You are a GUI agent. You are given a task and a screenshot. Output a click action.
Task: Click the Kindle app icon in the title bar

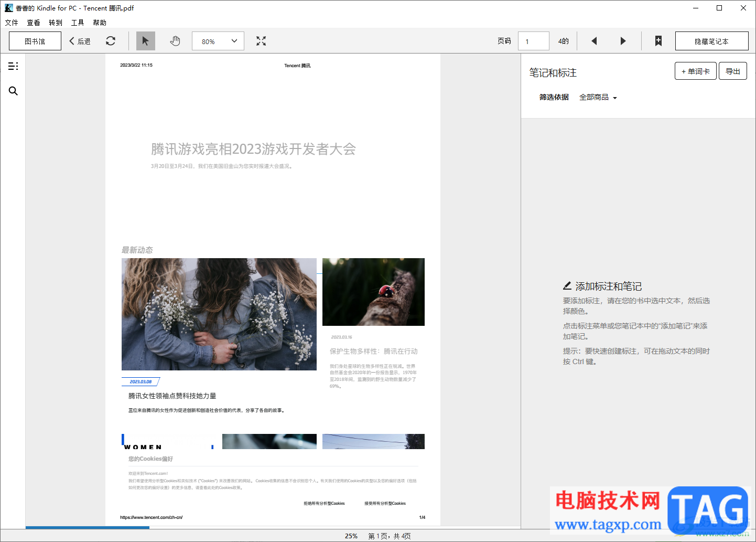9,8
